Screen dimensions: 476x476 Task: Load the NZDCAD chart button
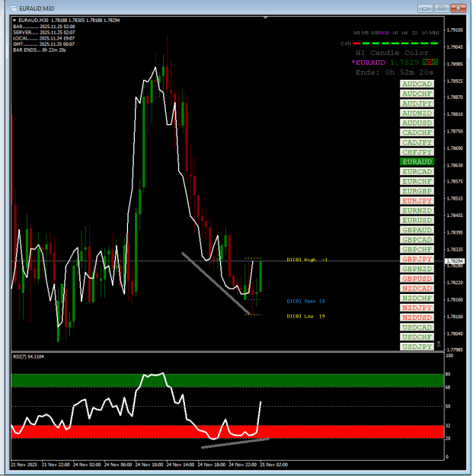click(x=417, y=289)
